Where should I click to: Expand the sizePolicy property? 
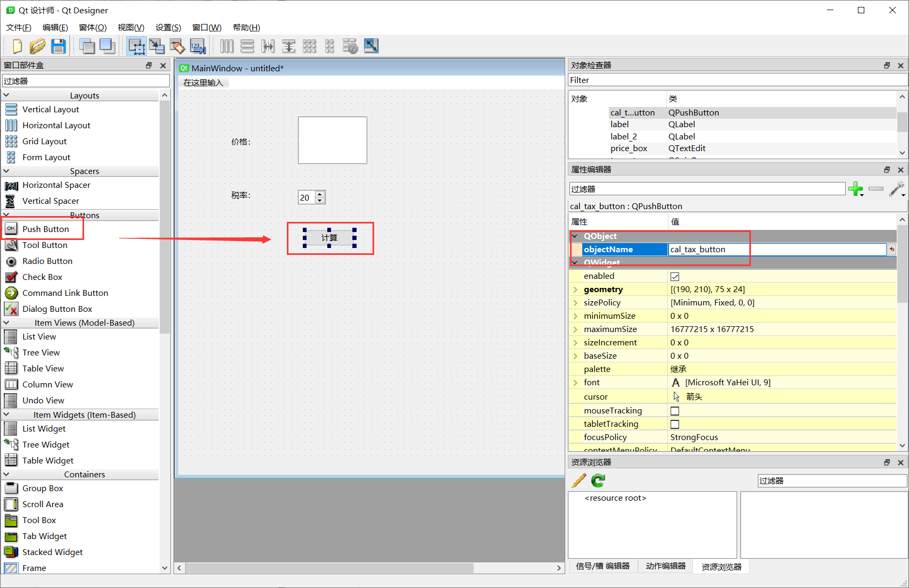(575, 302)
